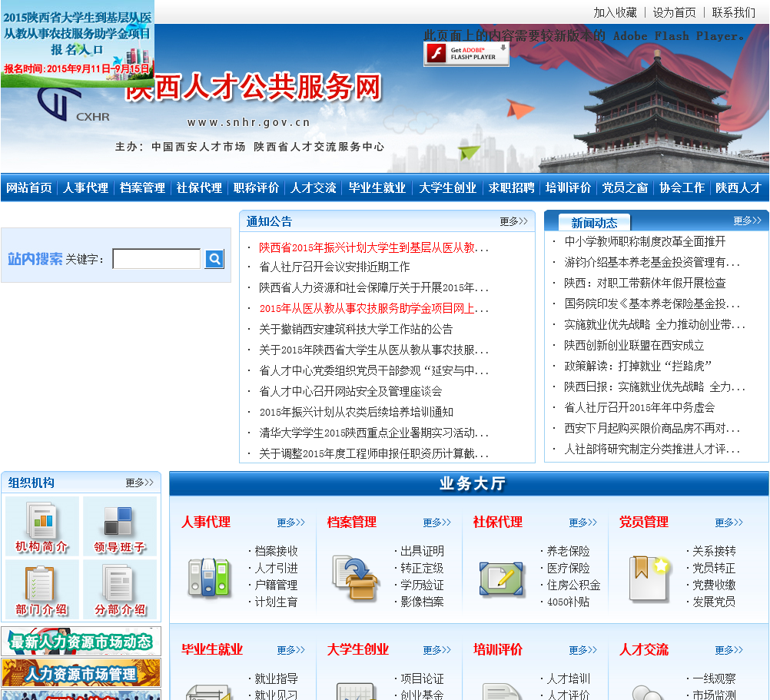Open 毕业生就业 in the navigation bar
This screenshot has width=770, height=700.
377,187
